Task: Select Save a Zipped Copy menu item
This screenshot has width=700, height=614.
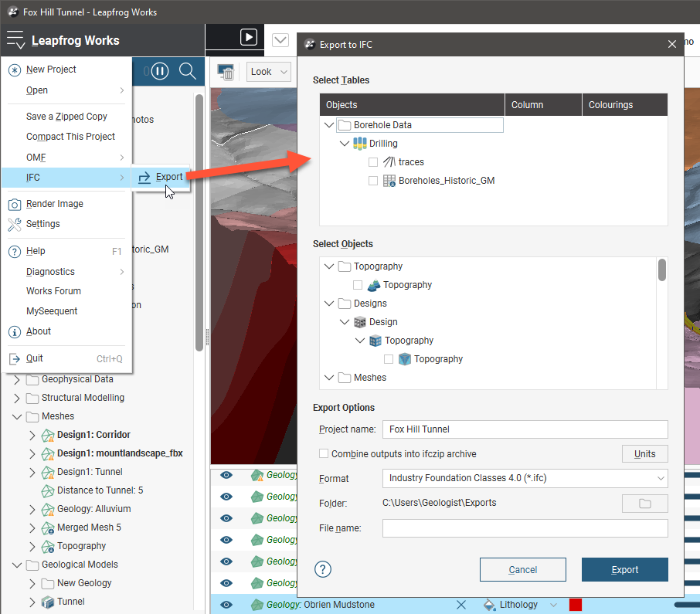Action: tap(66, 117)
